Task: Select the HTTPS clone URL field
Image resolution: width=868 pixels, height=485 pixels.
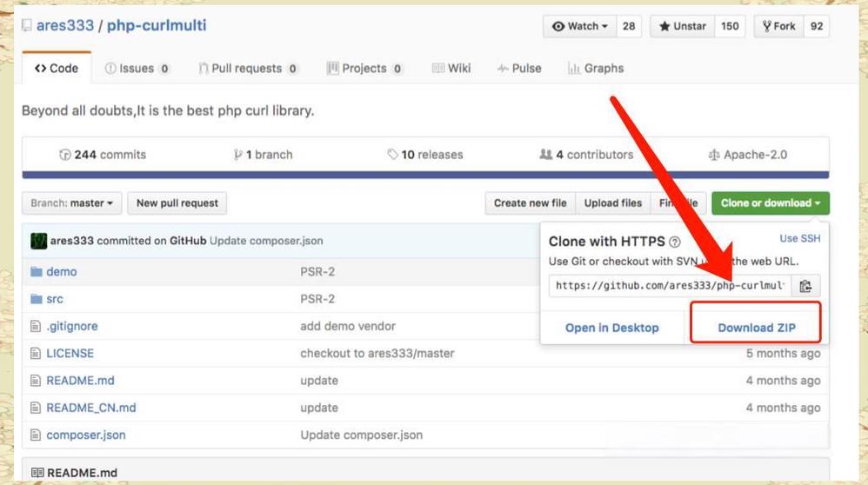Action: [x=670, y=286]
